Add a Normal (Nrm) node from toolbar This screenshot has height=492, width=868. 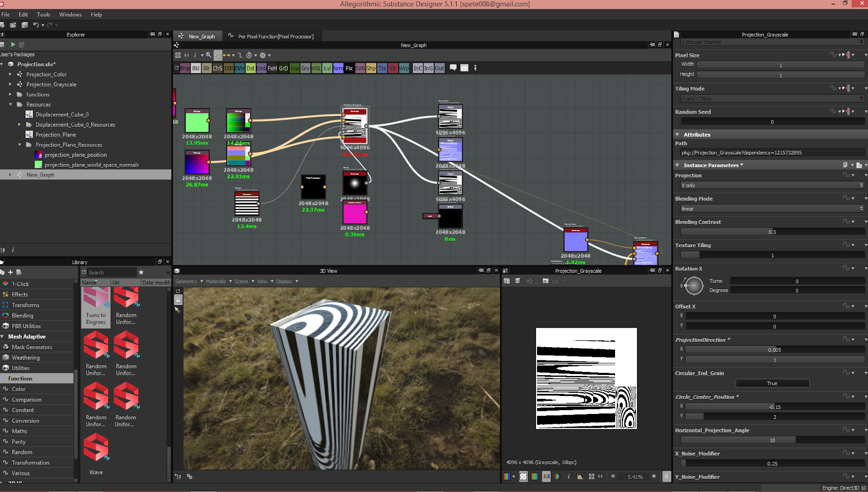click(338, 68)
